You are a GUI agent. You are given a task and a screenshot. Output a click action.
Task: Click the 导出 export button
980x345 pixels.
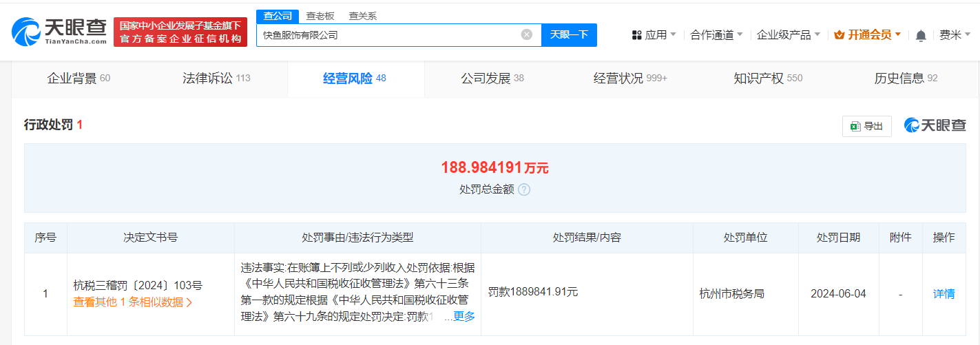867,126
